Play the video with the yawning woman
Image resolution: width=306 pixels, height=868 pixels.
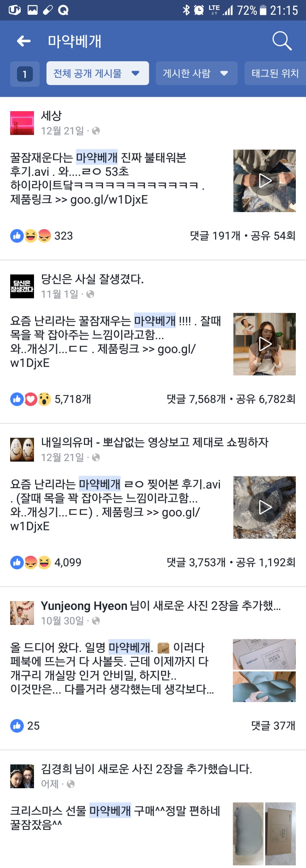pyautogui.click(x=264, y=344)
